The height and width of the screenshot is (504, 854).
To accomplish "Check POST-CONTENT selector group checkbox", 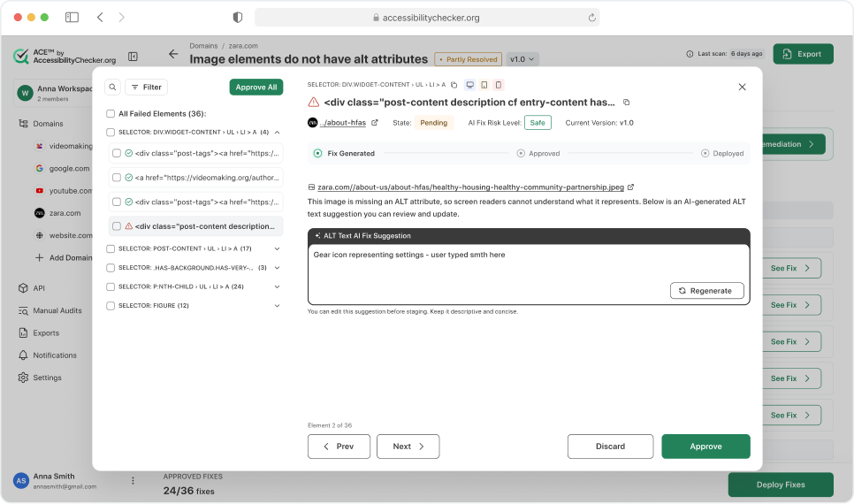I will click(x=111, y=249).
